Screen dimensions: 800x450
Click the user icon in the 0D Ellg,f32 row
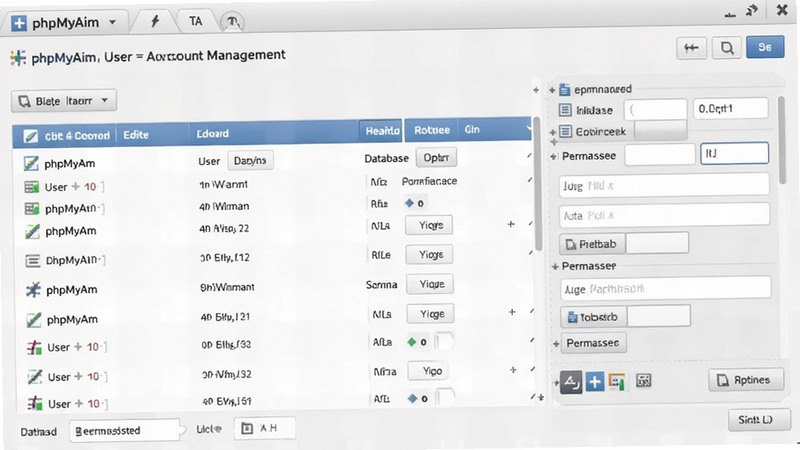pyautogui.click(x=34, y=348)
